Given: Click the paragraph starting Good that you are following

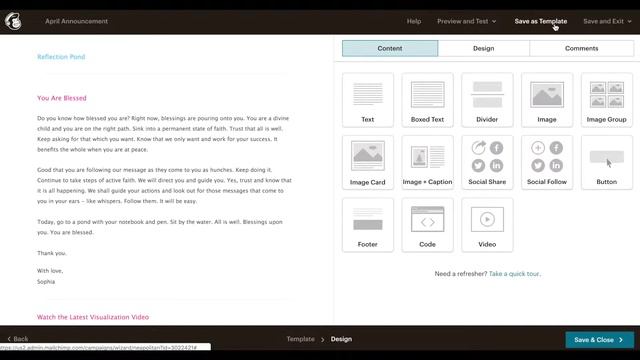Looking at the screenshot, I should coord(164,185).
